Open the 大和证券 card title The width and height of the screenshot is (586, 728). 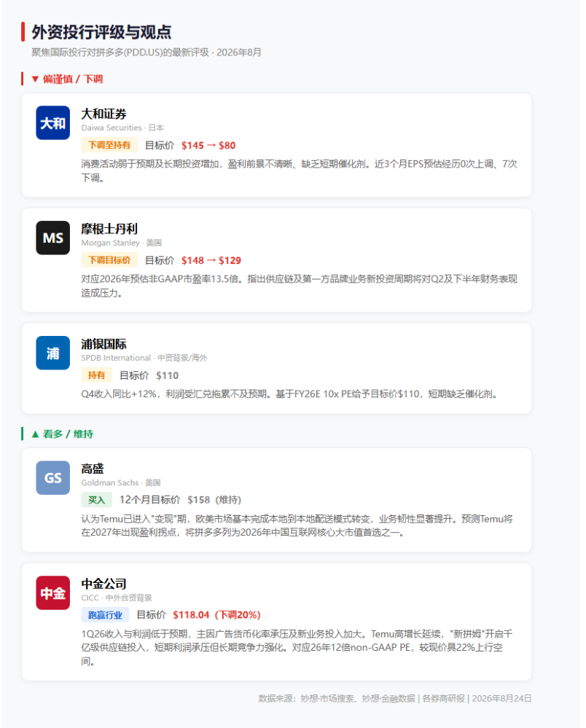pos(104,114)
